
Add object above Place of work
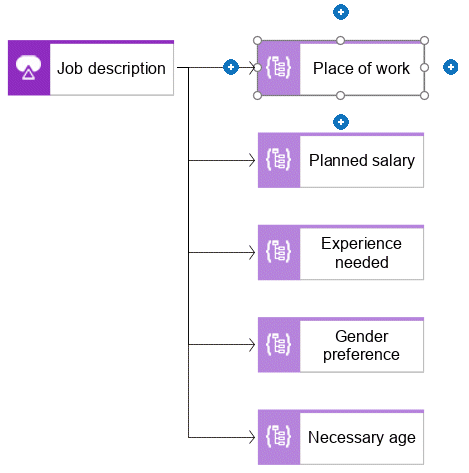341,12
